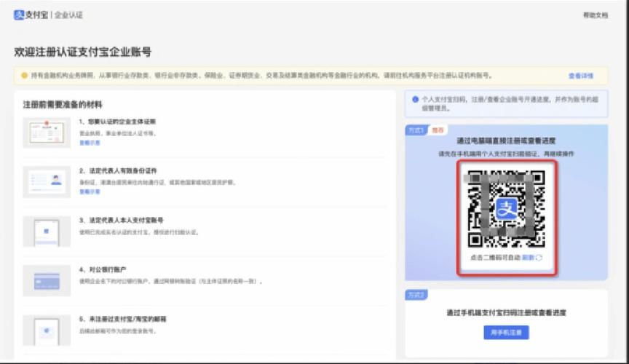Click the Alipay 支付宝 logo in header

point(31,15)
